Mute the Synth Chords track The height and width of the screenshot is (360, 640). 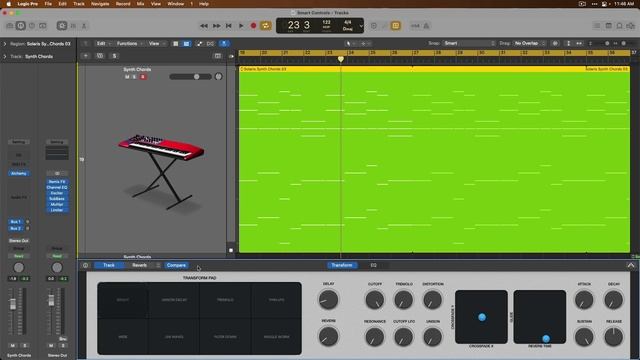[x=127, y=77]
